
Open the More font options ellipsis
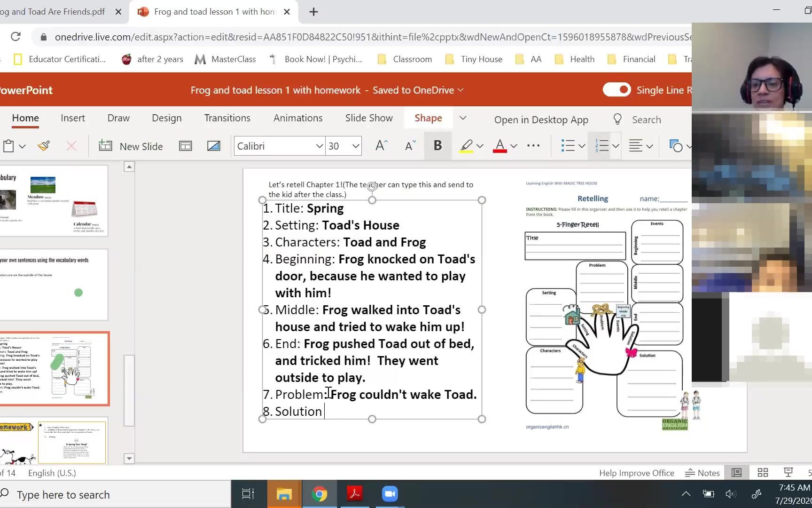[x=533, y=146]
